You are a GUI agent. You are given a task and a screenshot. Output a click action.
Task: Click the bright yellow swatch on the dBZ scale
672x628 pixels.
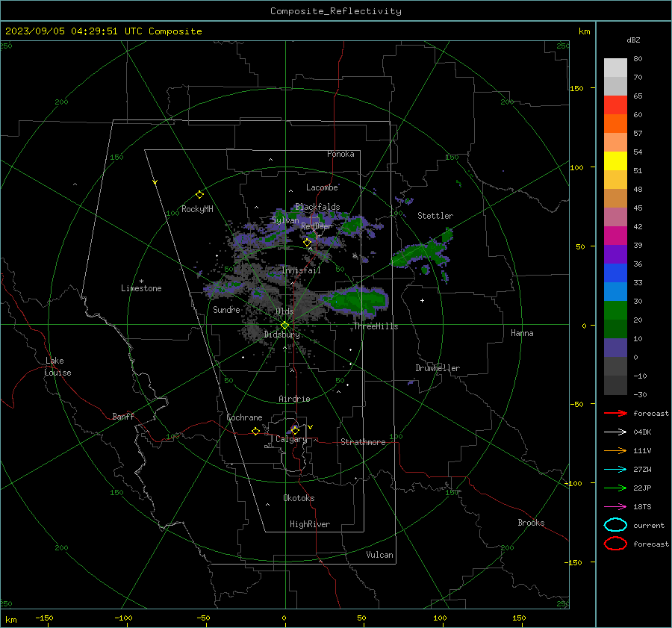(x=615, y=161)
